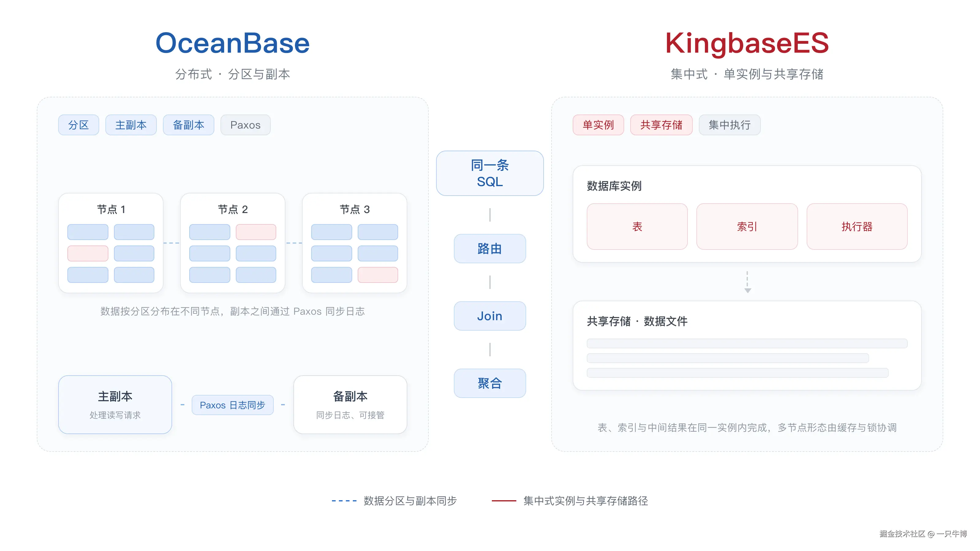The width and height of the screenshot is (980, 551).
Task: Click the 节点 3 label
Action: [355, 209]
